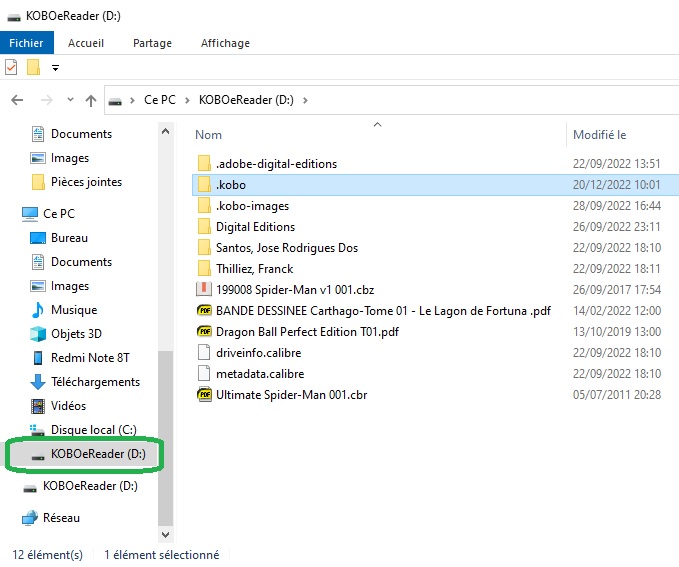The width and height of the screenshot is (679, 567).
Task: Click the new folder quick access icon
Action: coord(33,67)
